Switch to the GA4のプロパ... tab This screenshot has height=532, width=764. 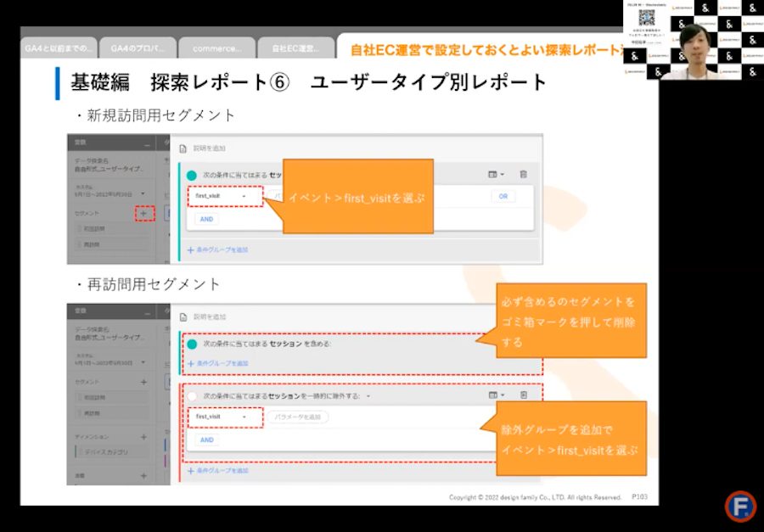[138, 48]
